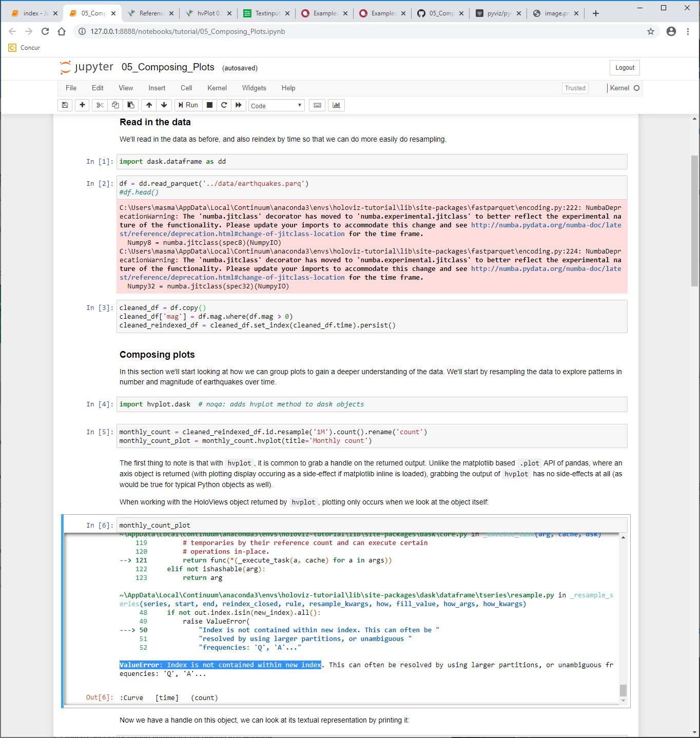Cut the selected cell using the scissors icon
Image resolution: width=700 pixels, height=738 pixels.
[x=100, y=105]
